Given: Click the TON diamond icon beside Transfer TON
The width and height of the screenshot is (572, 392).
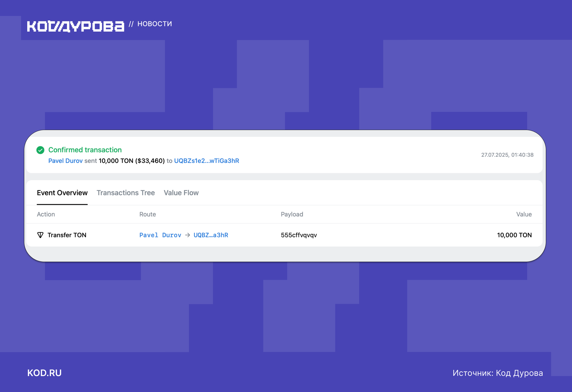Looking at the screenshot, I should pos(40,235).
